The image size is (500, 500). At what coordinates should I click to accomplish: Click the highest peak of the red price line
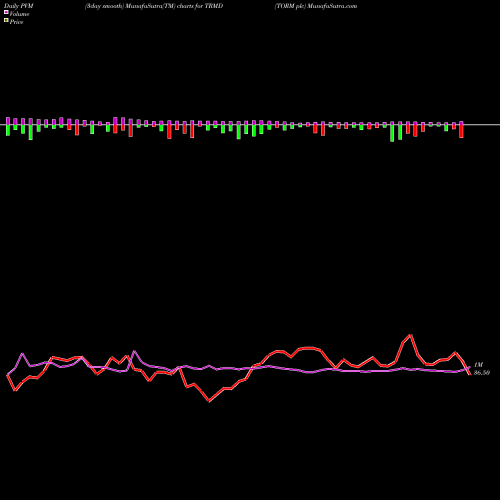pyautogui.click(x=411, y=335)
